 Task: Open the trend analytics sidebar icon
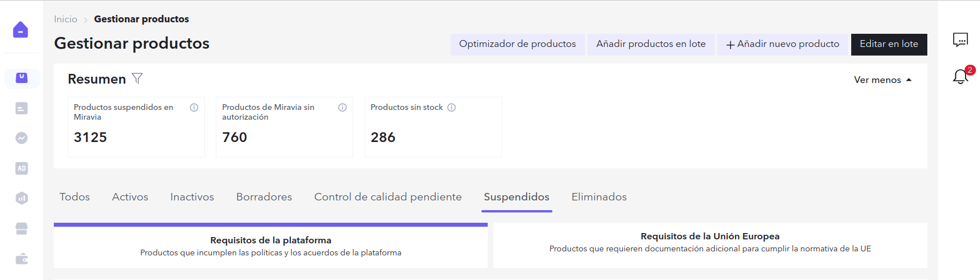(22, 138)
